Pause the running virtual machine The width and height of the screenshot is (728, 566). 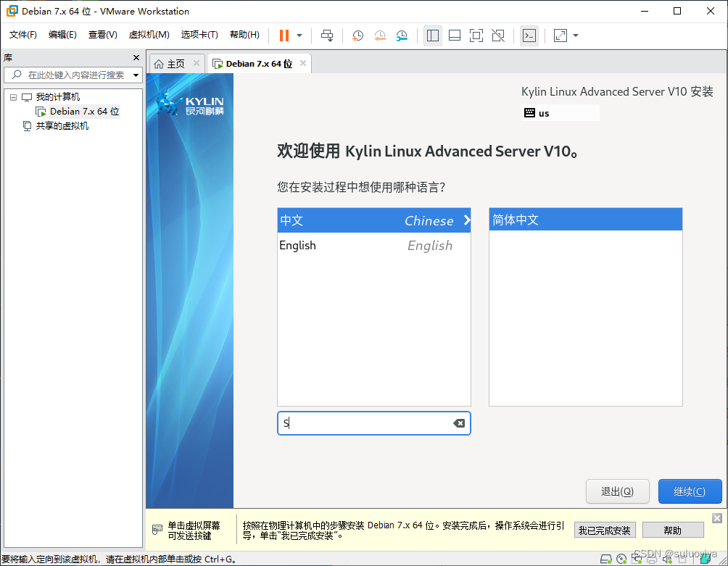pos(284,35)
